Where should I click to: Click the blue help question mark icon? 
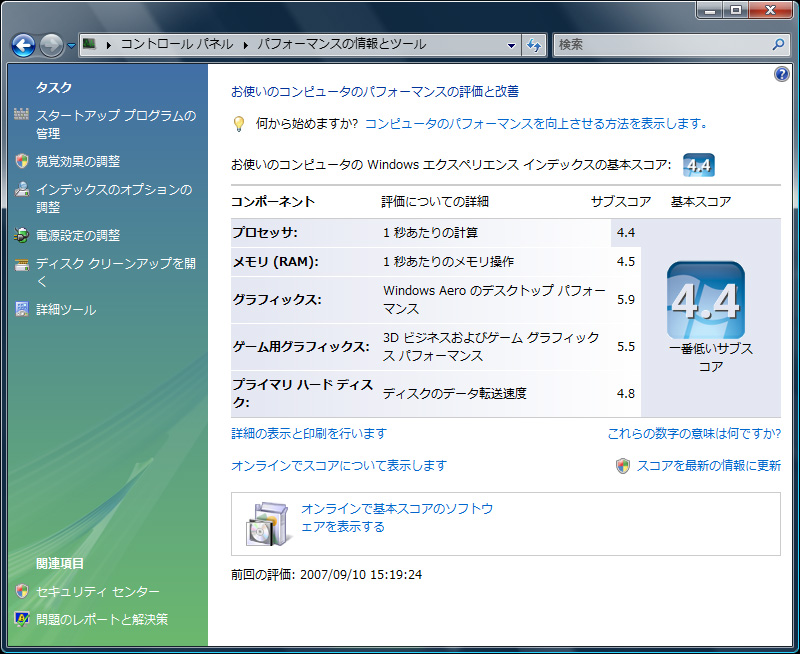tap(782, 74)
